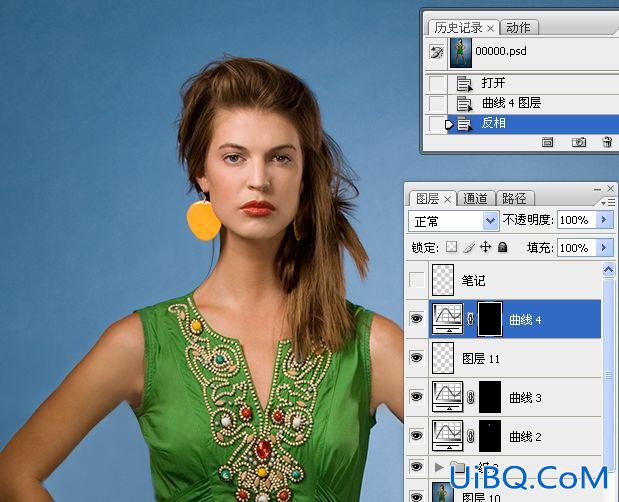Select the 曲线 4 adjustment curve icon
Image resolution: width=619 pixels, height=502 pixels.
tap(448, 318)
